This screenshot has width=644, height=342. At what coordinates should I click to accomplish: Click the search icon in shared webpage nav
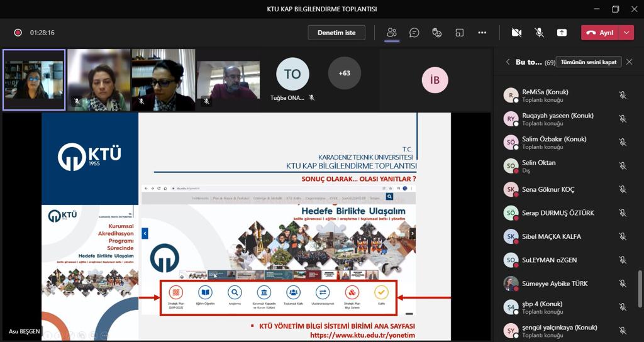pos(389,197)
